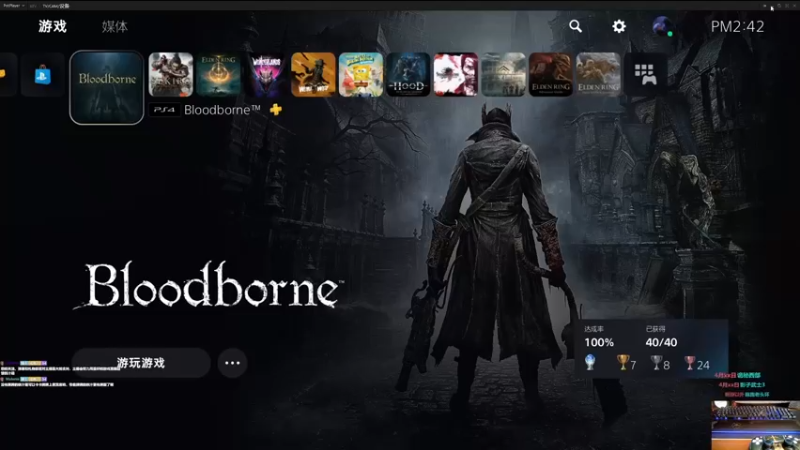The height and width of the screenshot is (450, 800).
Task: Open the red and white face game tile
Action: [x=456, y=74]
